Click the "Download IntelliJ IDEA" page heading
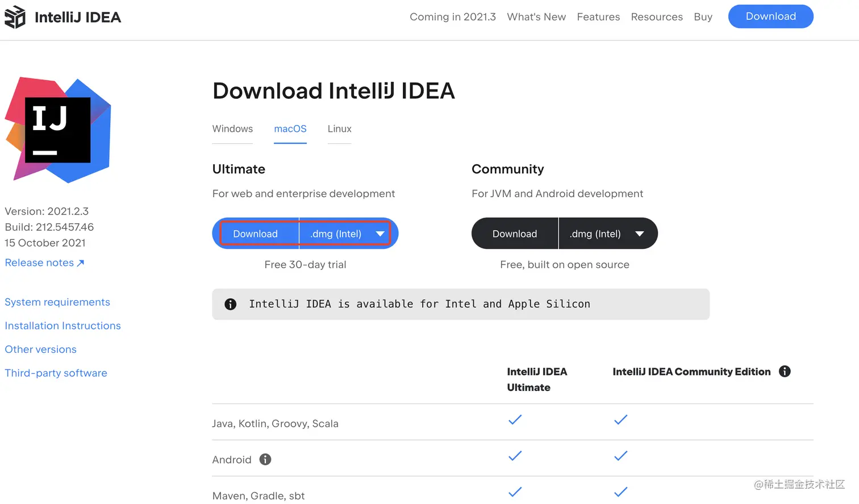Screen dimensions: 859x504 coord(333,91)
